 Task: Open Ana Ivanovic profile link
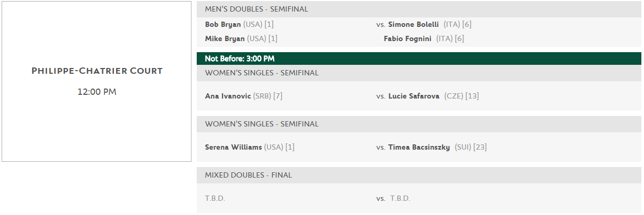(228, 96)
